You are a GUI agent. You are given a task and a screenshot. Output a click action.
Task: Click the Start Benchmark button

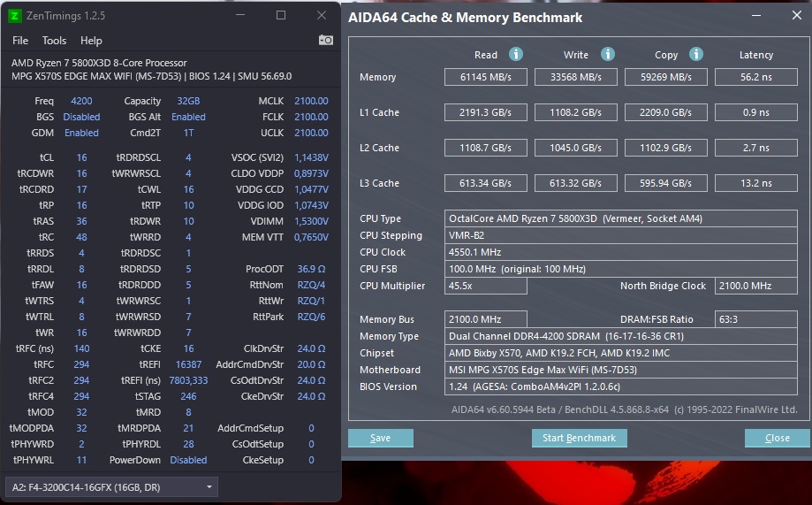(x=579, y=438)
